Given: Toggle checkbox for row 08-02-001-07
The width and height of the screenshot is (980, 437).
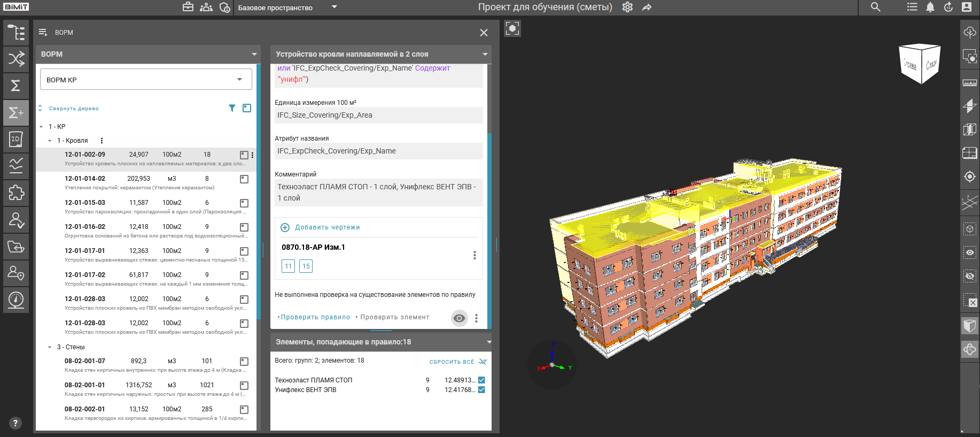Looking at the screenshot, I should click(x=244, y=362).
